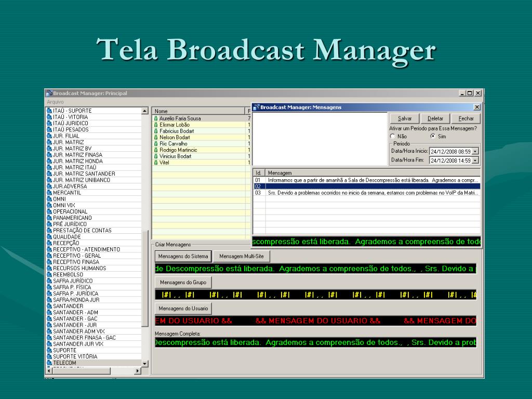The width and height of the screenshot is (532, 399).
Task: Click the group list scroll up arrow
Action: click(x=145, y=111)
